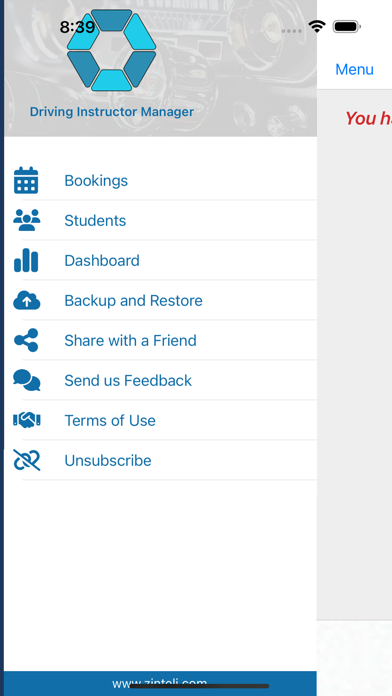Click the Dashboard bar chart icon
Image resolution: width=392 pixels, height=696 pixels.
point(26,260)
